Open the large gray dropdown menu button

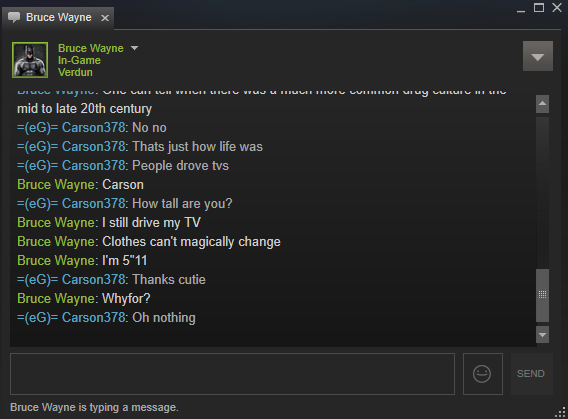(x=538, y=56)
